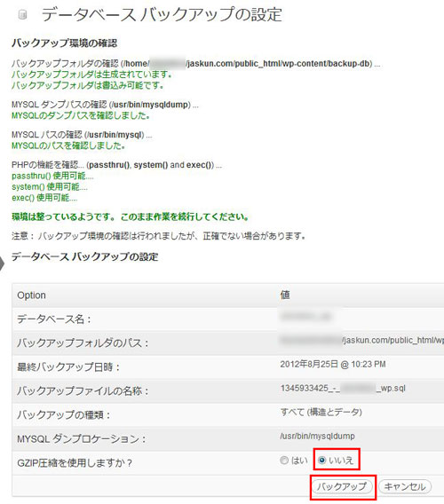The width and height of the screenshot is (444, 504).
Task: Select the いいえ radio button for GZIP
Action: click(322, 461)
